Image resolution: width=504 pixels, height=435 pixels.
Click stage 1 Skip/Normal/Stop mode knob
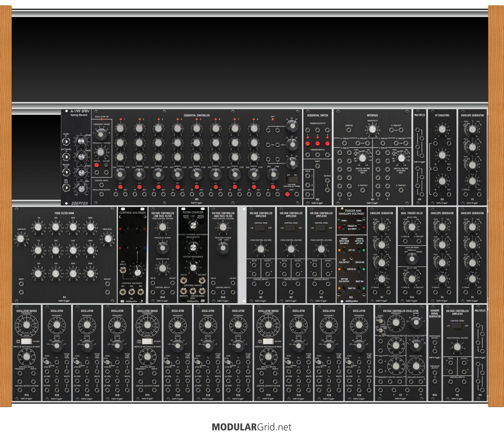click(121, 174)
